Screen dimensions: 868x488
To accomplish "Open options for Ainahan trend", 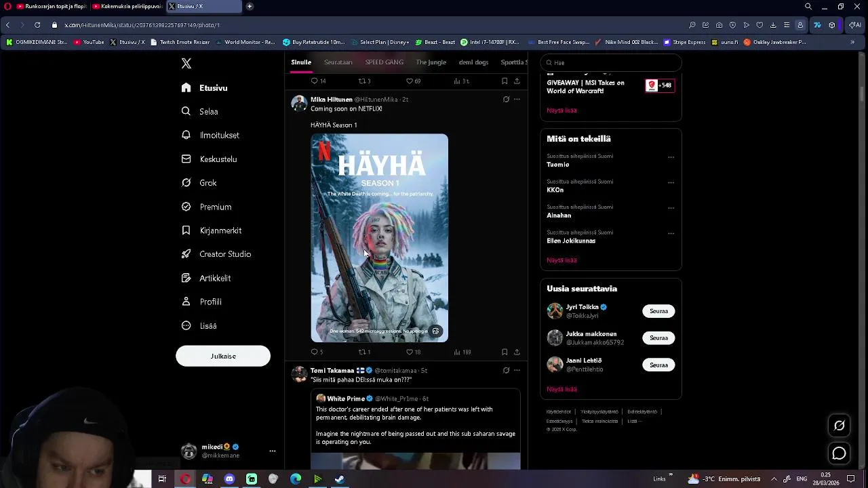I will pos(671,208).
